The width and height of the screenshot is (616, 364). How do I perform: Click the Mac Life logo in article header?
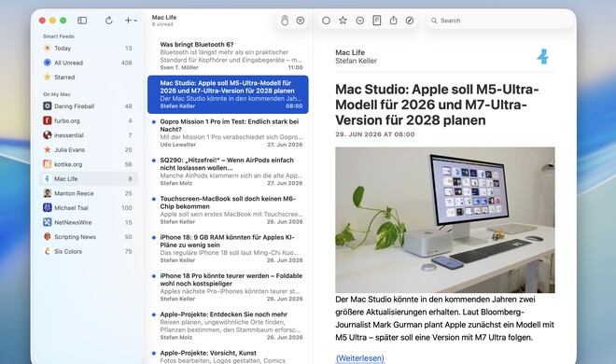click(x=543, y=57)
